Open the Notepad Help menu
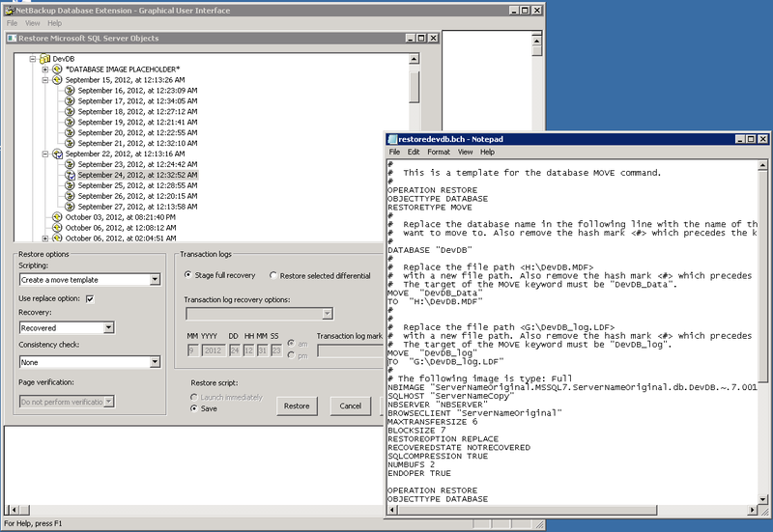The width and height of the screenshot is (773, 532). coord(488,152)
